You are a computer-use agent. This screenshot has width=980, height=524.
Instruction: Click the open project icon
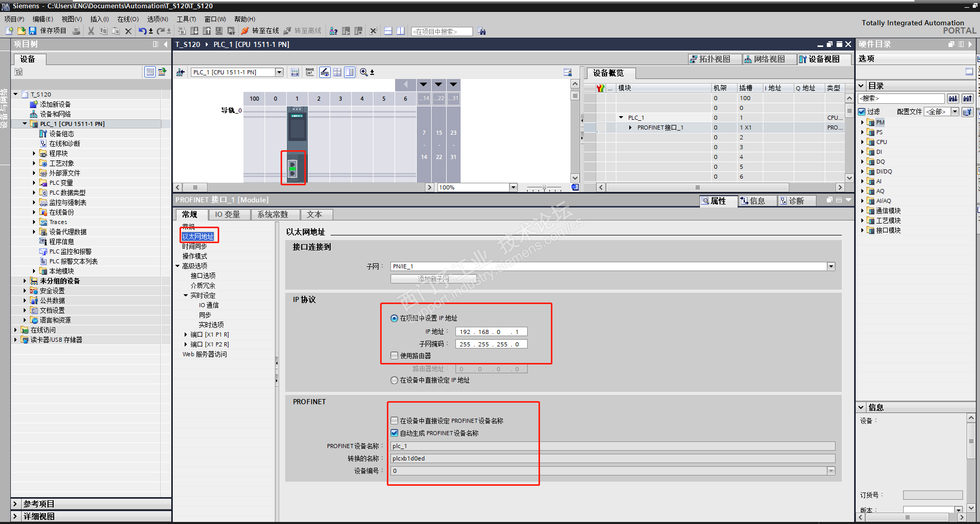tap(21, 31)
